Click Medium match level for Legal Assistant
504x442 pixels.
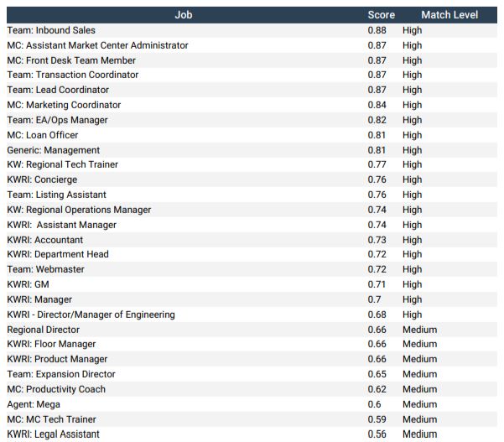(x=420, y=434)
